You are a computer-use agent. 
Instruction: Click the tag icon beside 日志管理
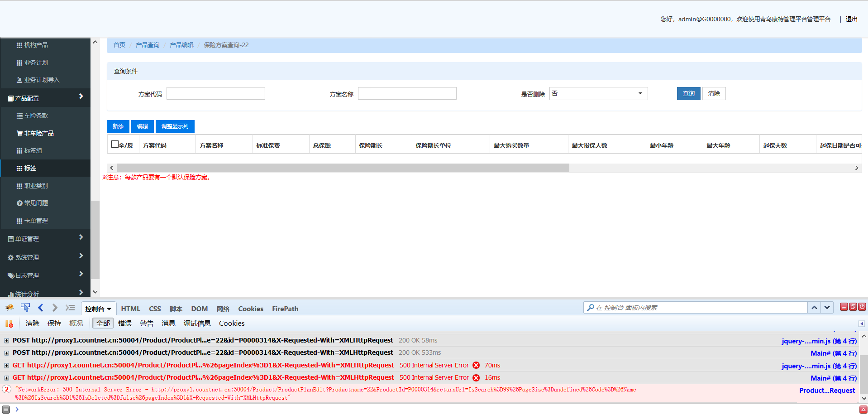[11, 275]
